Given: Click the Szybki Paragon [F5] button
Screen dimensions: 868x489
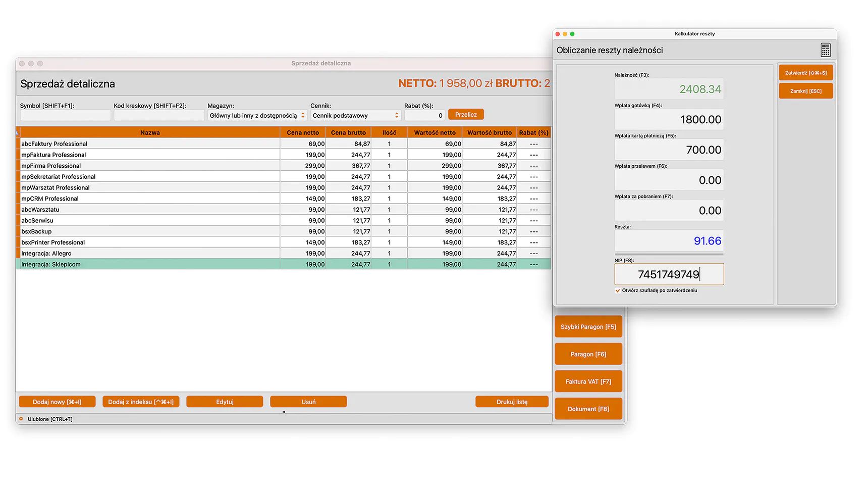Looking at the screenshot, I should 588,327.
